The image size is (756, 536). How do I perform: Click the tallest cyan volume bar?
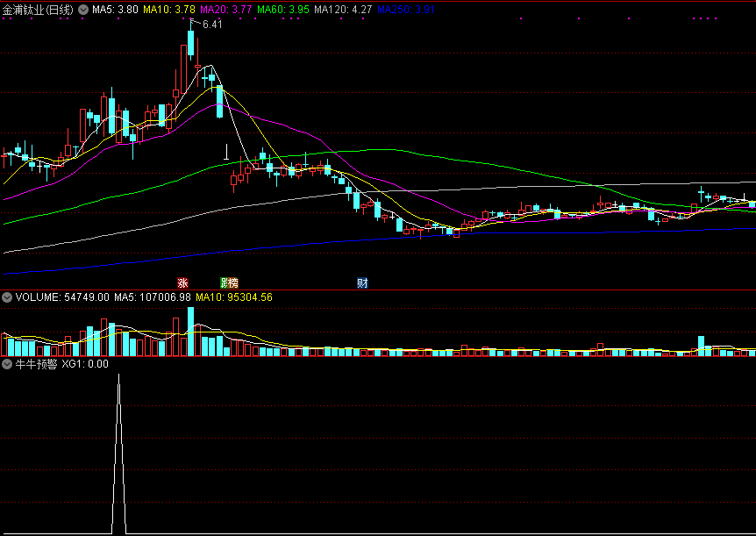(x=190, y=332)
